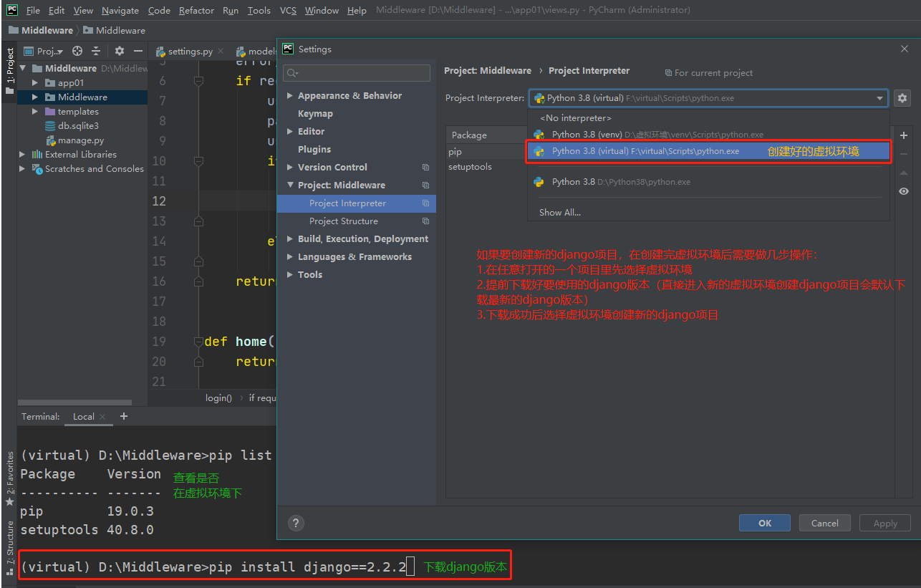This screenshot has height=588, width=921.
Task: Close the Settings dialog with X
Action: [x=905, y=49]
